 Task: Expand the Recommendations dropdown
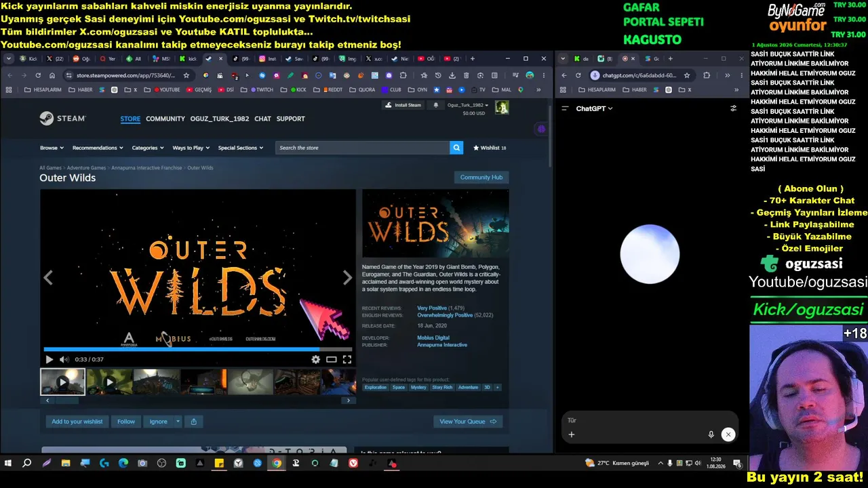[x=98, y=148]
